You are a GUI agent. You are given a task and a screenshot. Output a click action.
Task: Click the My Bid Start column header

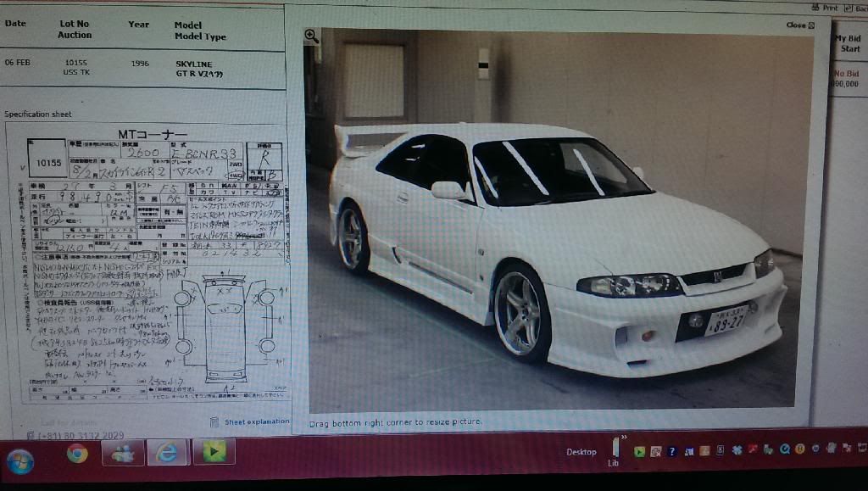[x=849, y=43]
